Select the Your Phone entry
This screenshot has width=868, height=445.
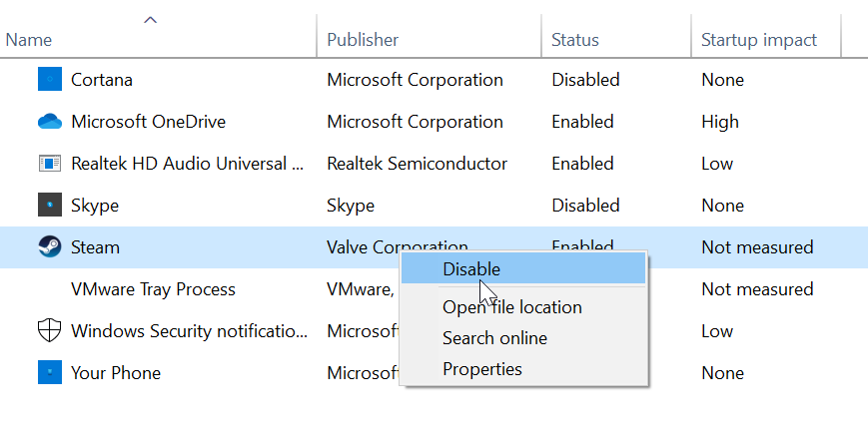(116, 373)
